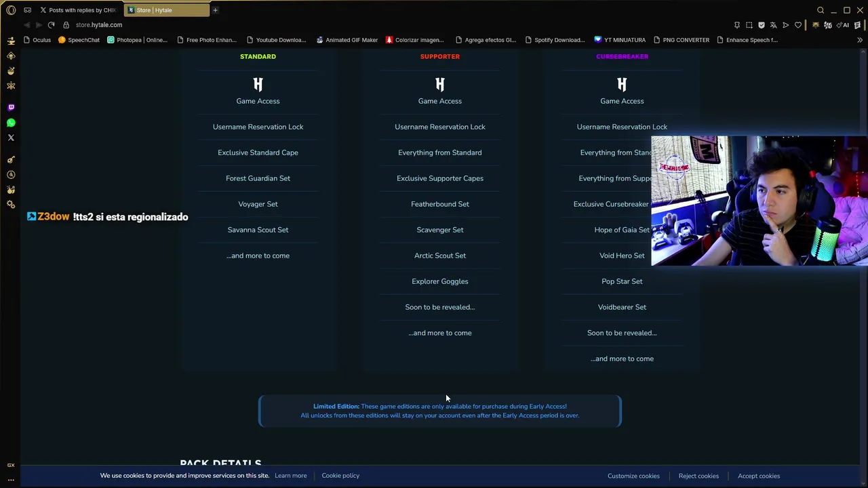Reload the current page

tap(51, 25)
